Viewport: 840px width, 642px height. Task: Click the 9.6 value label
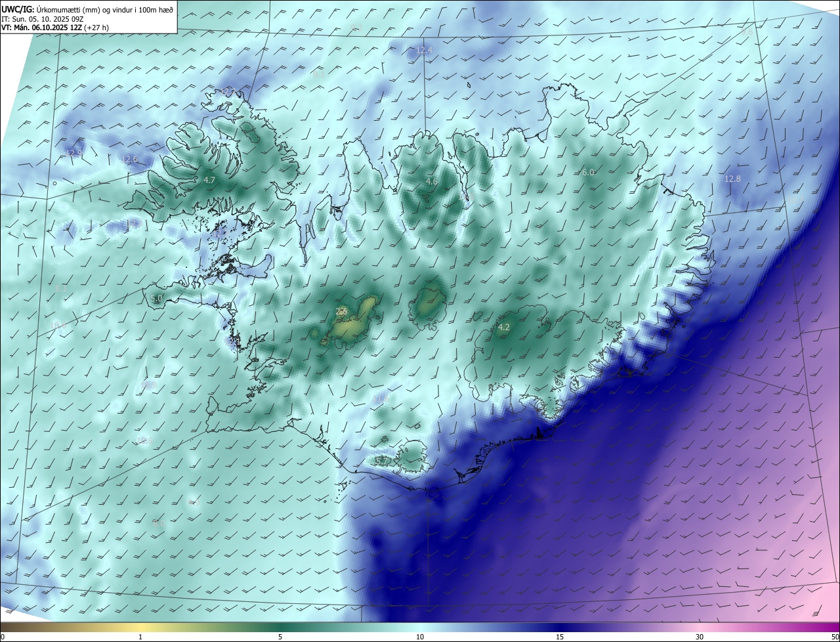(747, 32)
